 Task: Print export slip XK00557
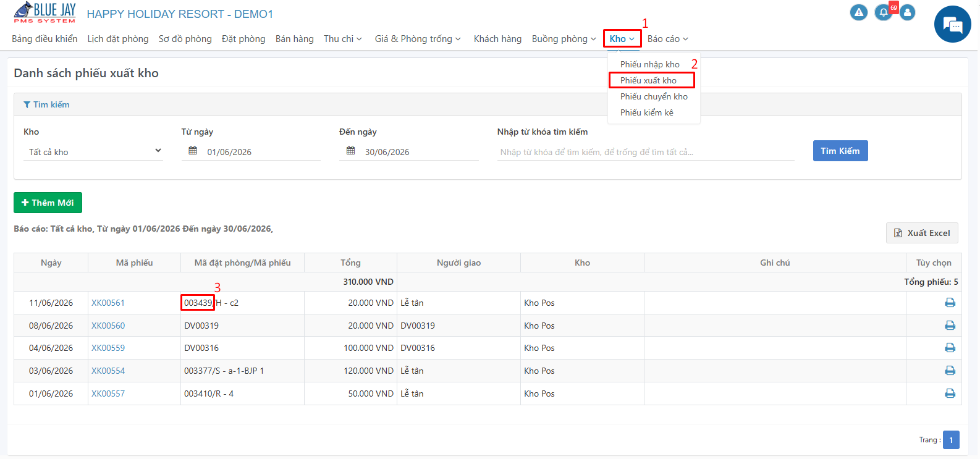coord(950,394)
